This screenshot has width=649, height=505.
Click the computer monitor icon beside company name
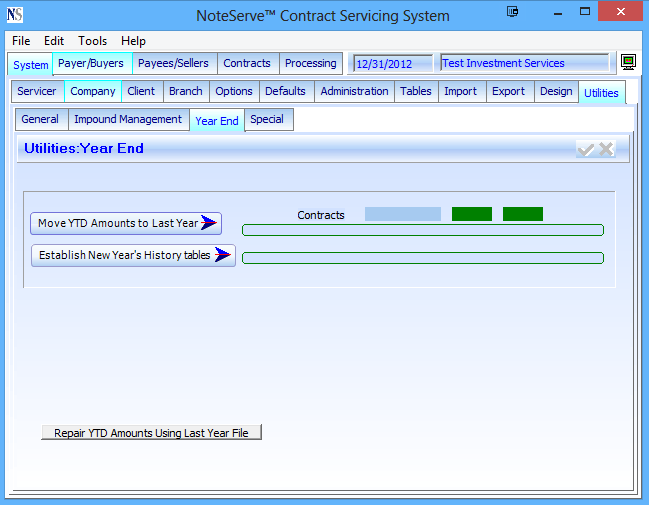[x=628, y=63]
